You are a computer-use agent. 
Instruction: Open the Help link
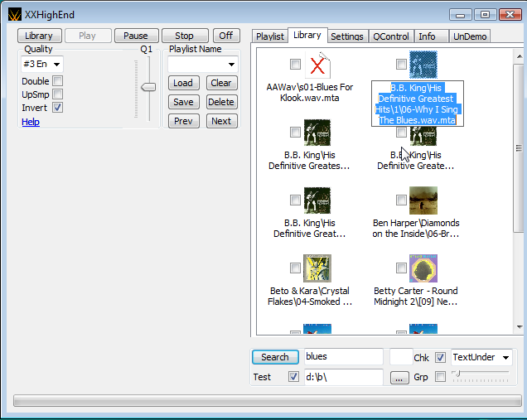coord(31,122)
